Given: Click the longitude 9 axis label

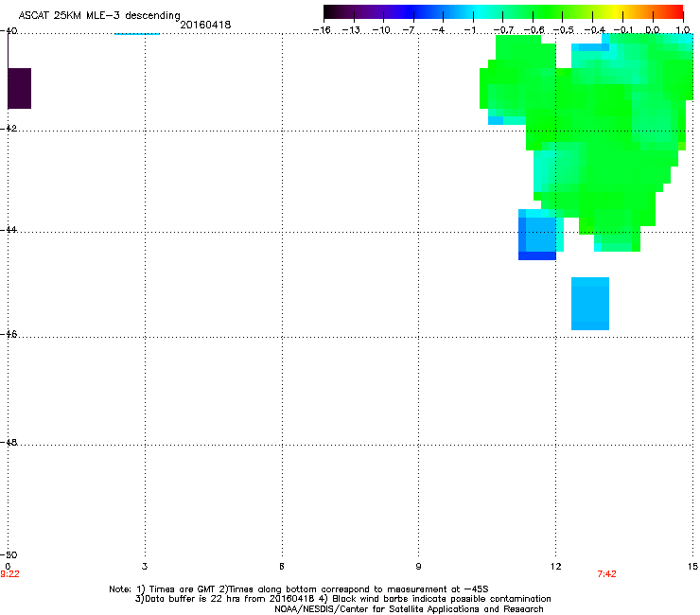Looking at the screenshot, I should 418,567.
